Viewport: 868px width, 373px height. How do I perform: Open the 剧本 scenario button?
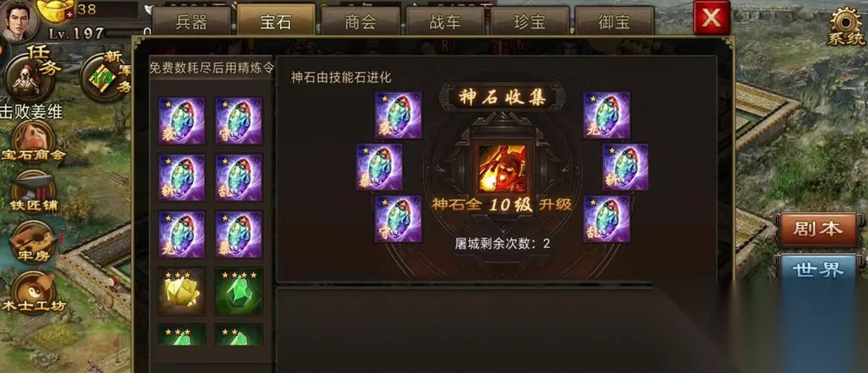[x=817, y=230]
